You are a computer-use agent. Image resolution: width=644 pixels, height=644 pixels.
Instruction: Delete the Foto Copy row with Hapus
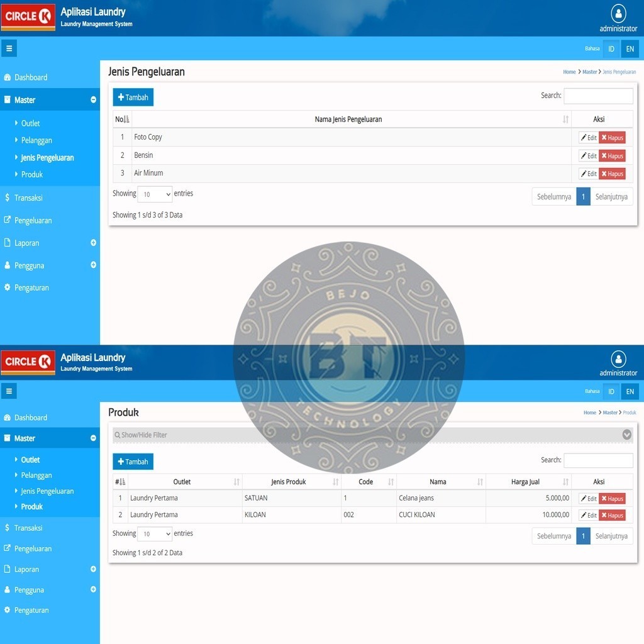(x=613, y=138)
